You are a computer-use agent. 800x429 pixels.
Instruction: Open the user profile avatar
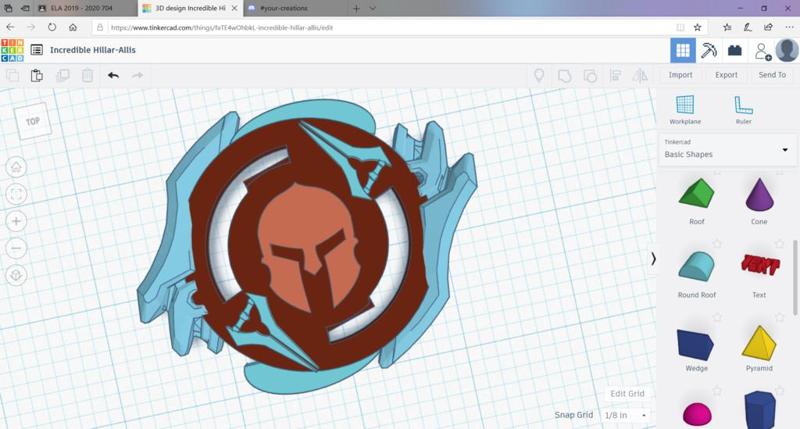point(787,50)
